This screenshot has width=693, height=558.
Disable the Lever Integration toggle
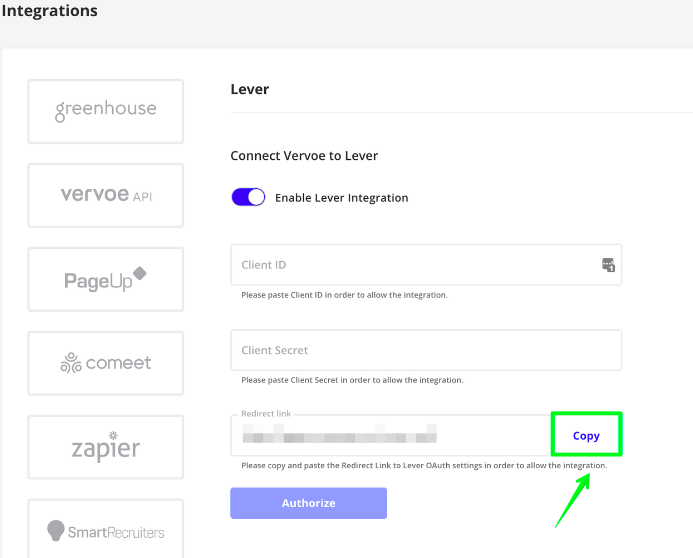click(248, 197)
